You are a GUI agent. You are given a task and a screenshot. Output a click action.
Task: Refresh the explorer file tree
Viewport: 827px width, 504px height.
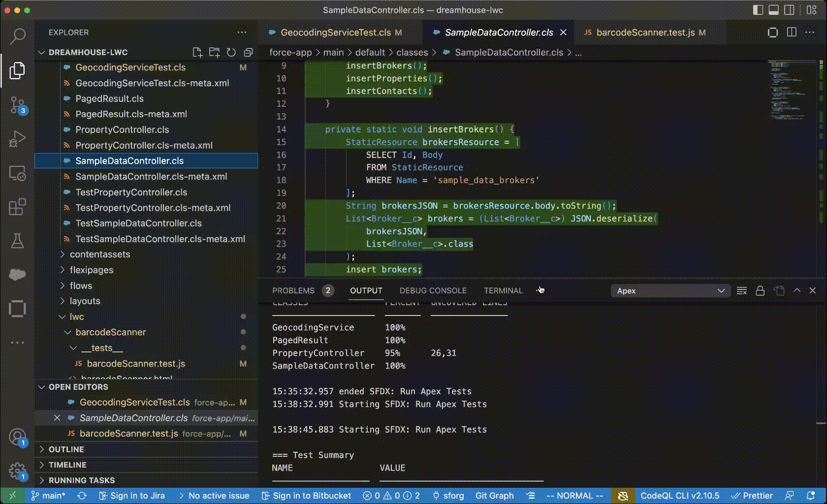tap(231, 52)
